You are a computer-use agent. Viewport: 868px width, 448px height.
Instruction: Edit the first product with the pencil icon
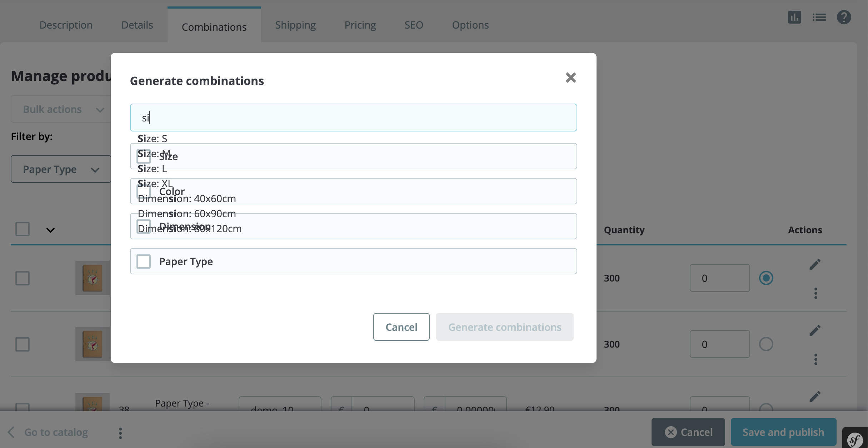coord(815,264)
